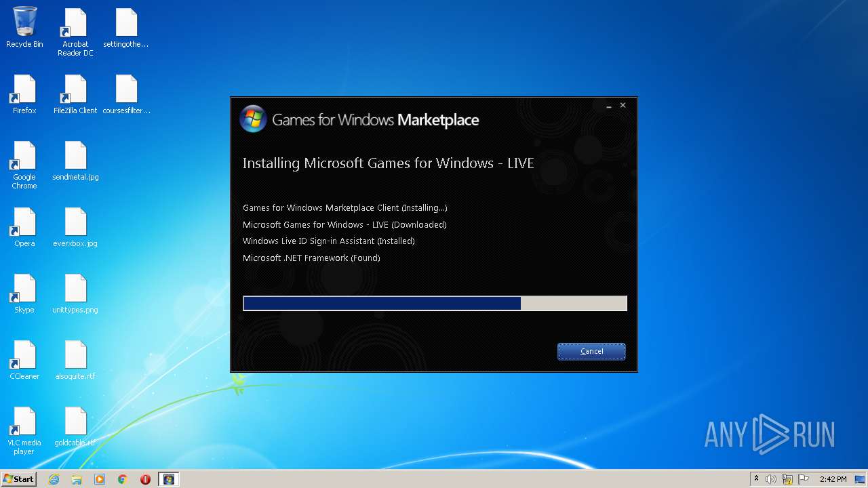
Task: Select the Acrobat Reader DC shortcut
Action: [75, 32]
